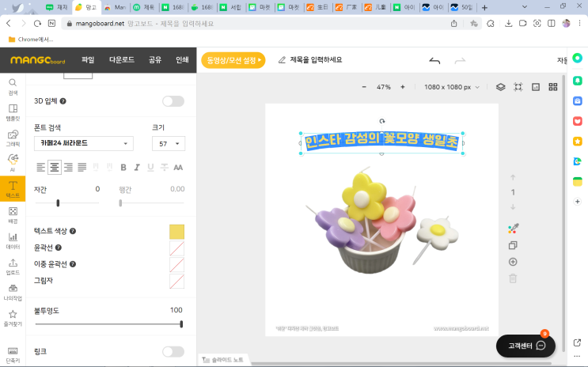
Task: Zoom out with the minus button
Action: pyautogui.click(x=364, y=87)
